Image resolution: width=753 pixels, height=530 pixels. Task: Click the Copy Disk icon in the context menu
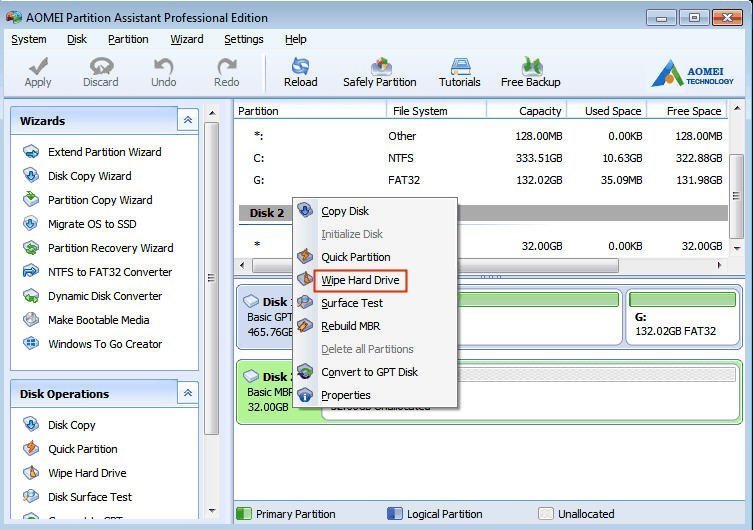pyautogui.click(x=305, y=210)
